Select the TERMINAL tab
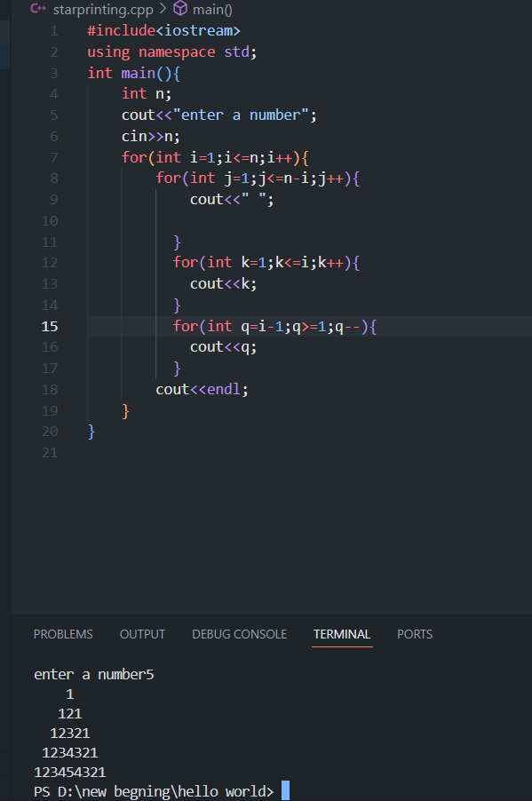Image resolution: width=532 pixels, height=801 pixels. [x=342, y=634]
